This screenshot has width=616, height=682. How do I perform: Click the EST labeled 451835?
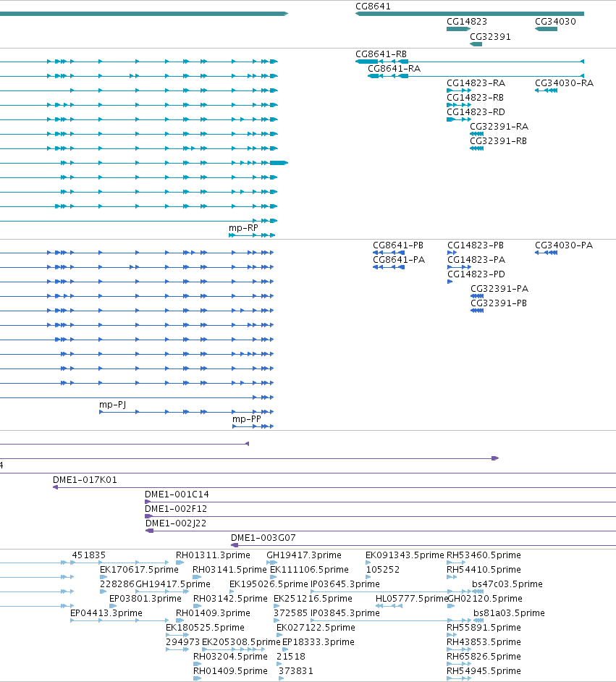[89, 555]
